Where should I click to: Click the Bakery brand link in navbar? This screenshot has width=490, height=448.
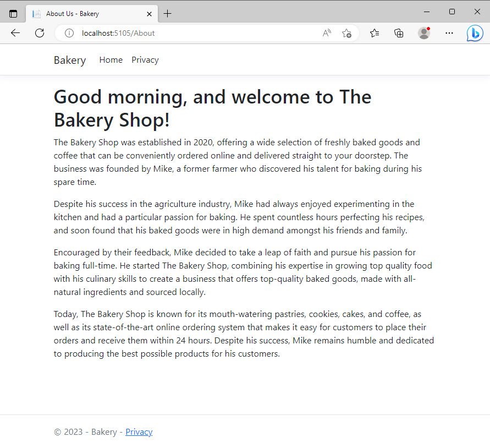(x=70, y=60)
